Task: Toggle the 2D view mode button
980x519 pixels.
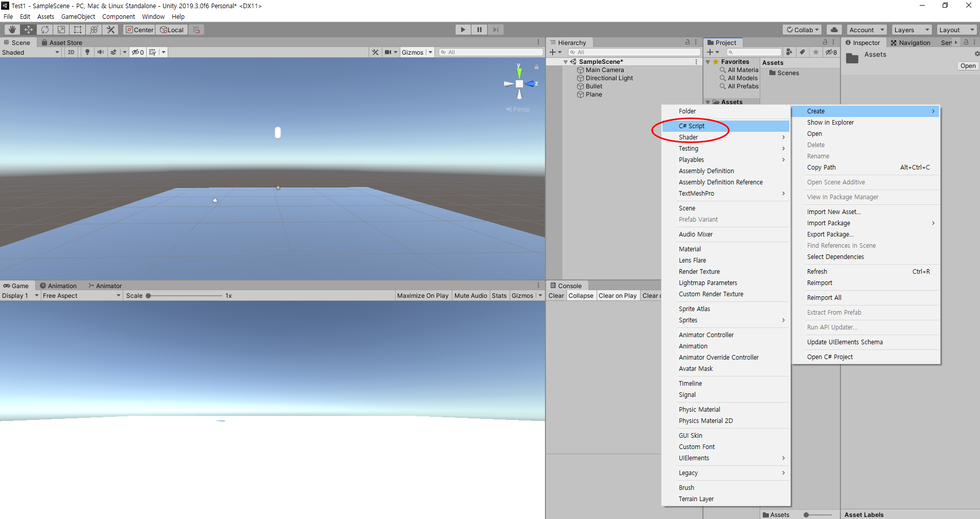Action: (71, 52)
